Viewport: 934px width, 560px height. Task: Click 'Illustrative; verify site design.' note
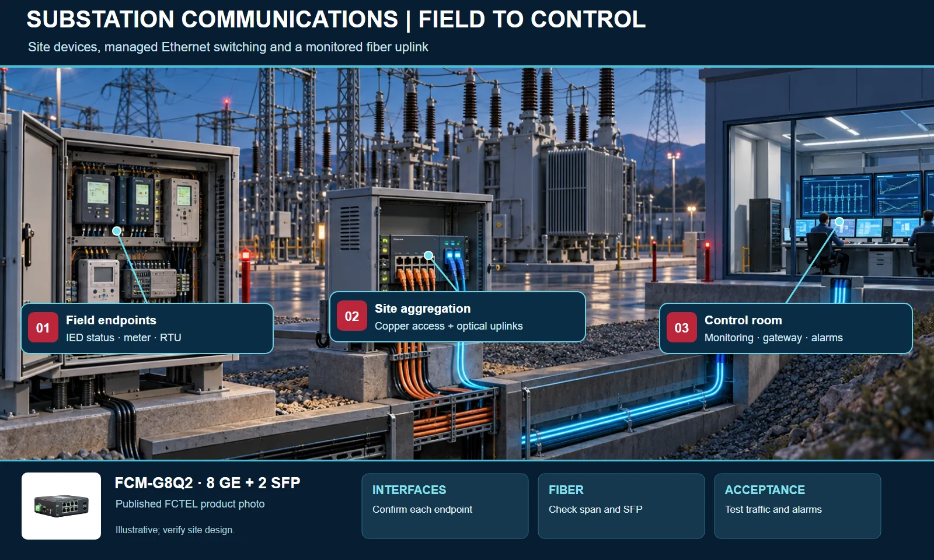[175, 530]
